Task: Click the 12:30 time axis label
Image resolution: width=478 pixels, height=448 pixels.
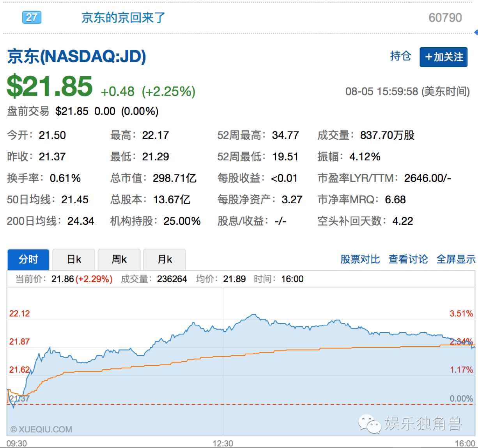Action: pos(223,443)
